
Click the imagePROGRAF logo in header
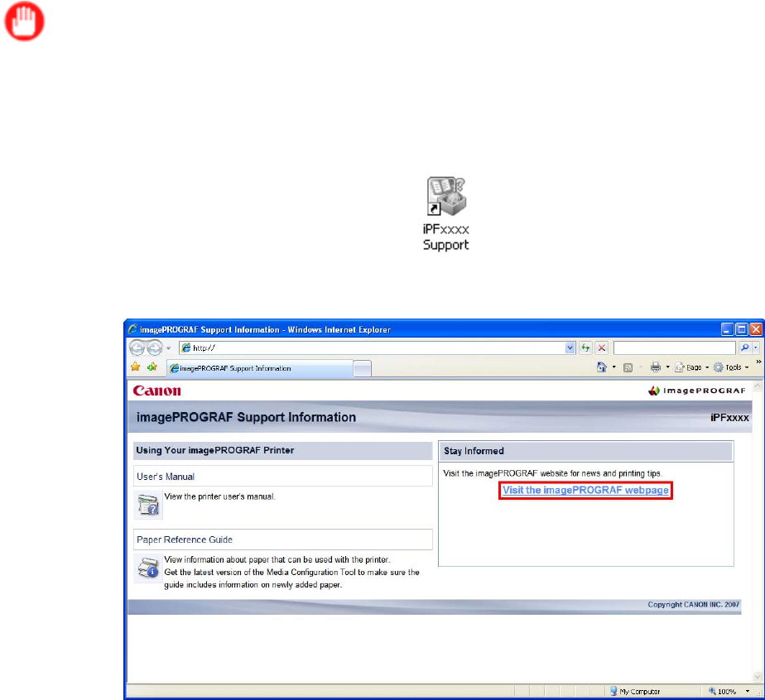coord(697,391)
